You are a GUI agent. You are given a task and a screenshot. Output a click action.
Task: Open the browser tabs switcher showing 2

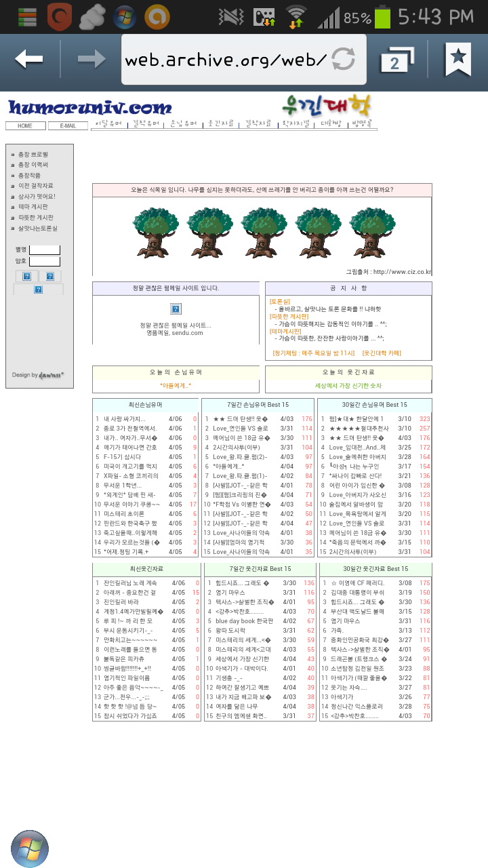click(x=396, y=61)
